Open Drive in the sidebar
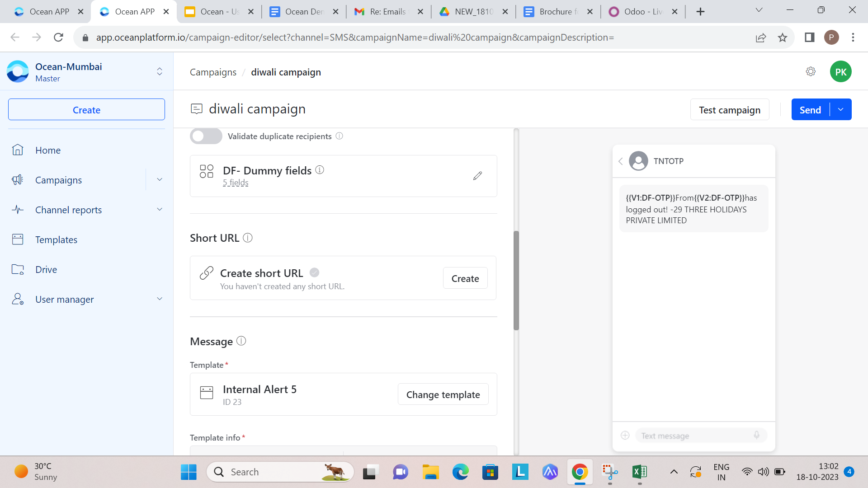 (46, 269)
